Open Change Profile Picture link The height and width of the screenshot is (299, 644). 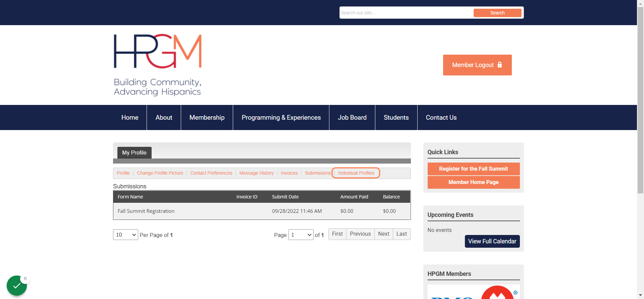point(160,173)
